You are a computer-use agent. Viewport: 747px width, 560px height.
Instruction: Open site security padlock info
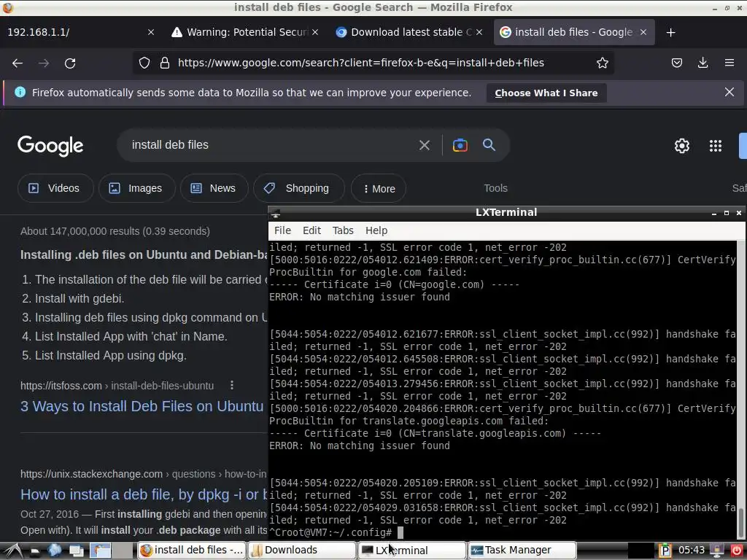(165, 63)
